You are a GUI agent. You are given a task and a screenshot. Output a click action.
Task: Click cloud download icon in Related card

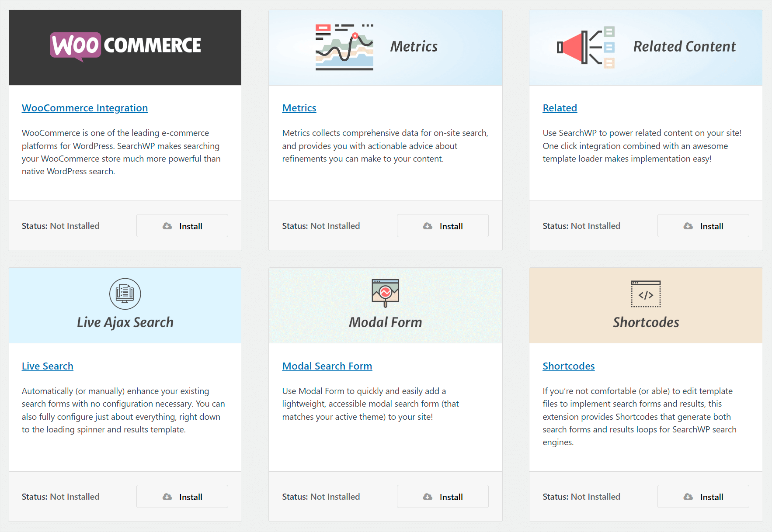coord(688,226)
